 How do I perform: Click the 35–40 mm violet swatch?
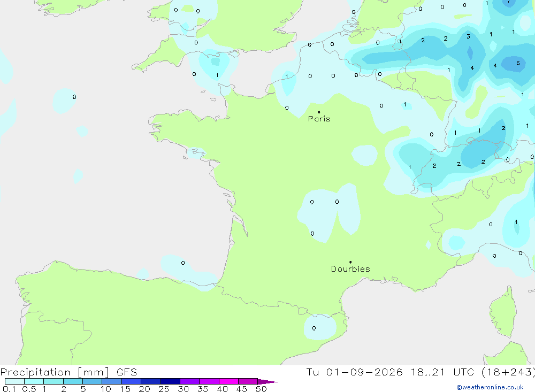tap(209, 381)
